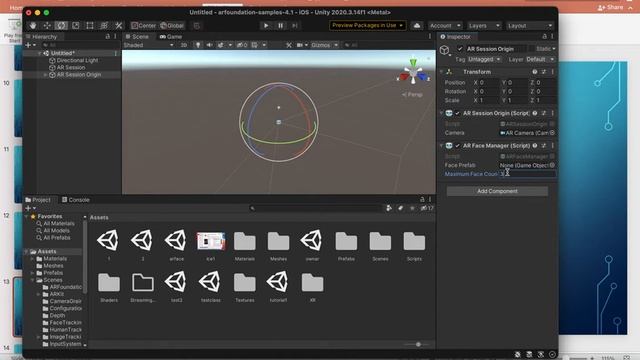This screenshot has height=360, width=640.
Task: Collapse the AR Face Manager component
Action: pyautogui.click(x=441, y=146)
